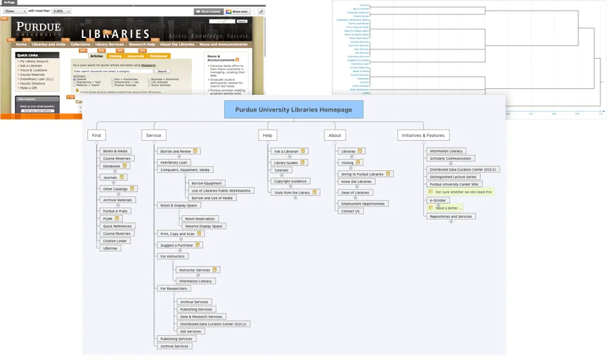This screenshot has height=364, width=607.
Task: Click note icon on Tools from the Library
Action: point(315,192)
